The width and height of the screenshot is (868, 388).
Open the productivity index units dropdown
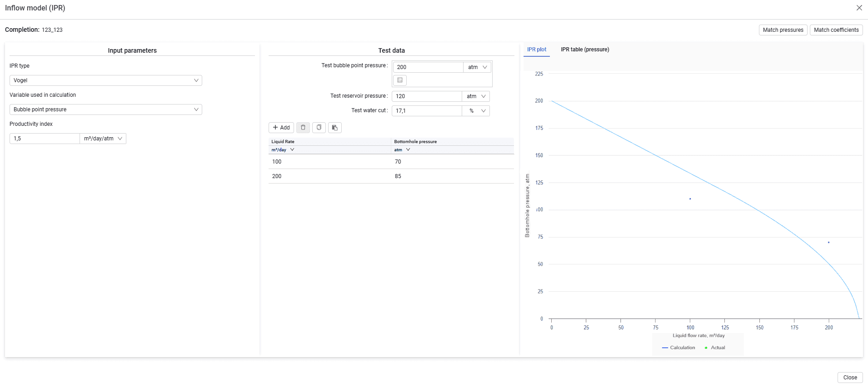coord(103,139)
